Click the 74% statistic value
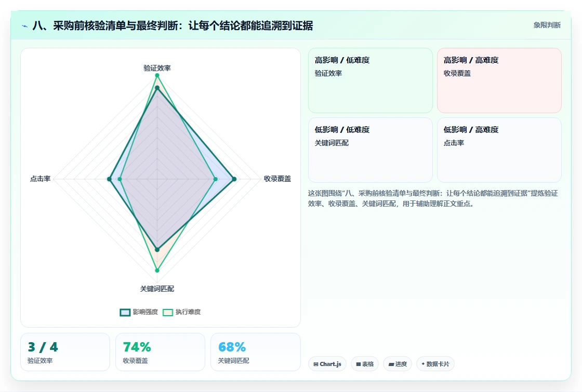 point(137,347)
